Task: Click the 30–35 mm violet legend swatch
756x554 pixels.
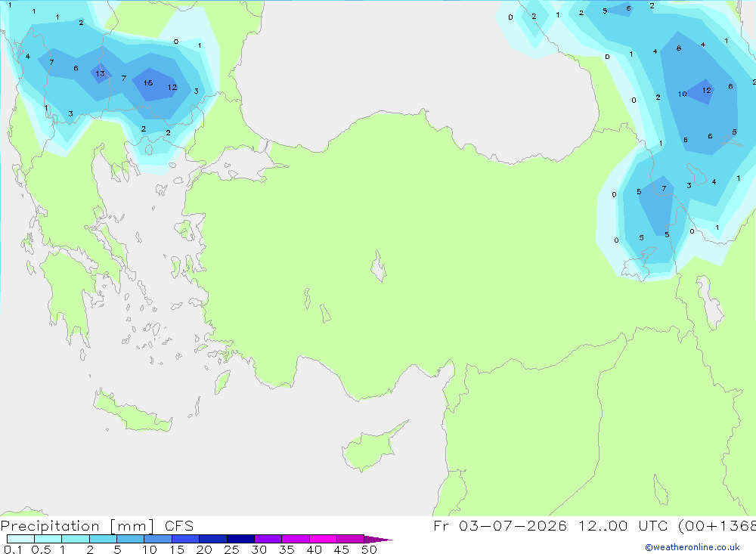Action: tap(268, 539)
